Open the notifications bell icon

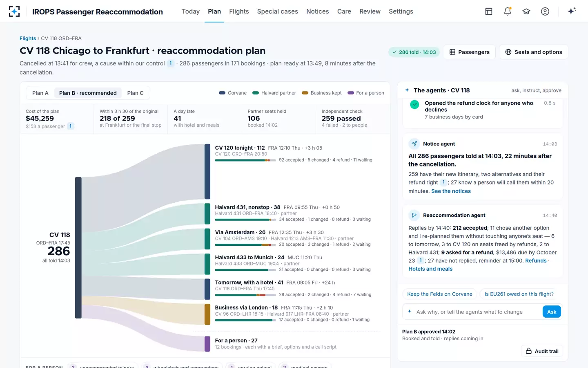508,11
